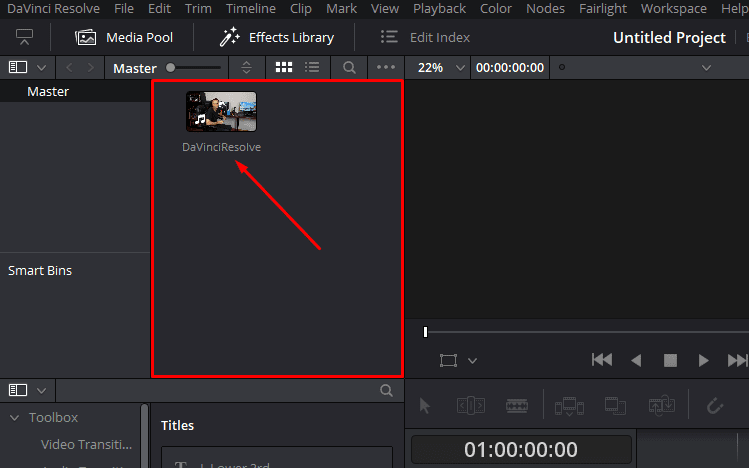Jump to last frame in viewer

point(737,360)
